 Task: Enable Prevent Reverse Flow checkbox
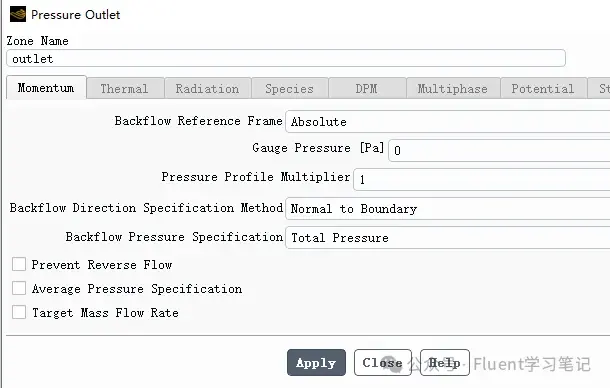pyautogui.click(x=19, y=264)
